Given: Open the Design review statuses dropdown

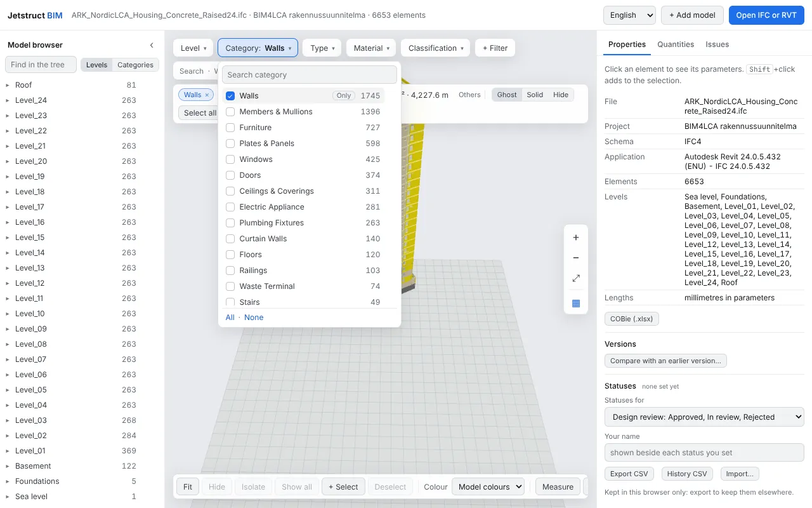Looking at the screenshot, I should 704,417.
